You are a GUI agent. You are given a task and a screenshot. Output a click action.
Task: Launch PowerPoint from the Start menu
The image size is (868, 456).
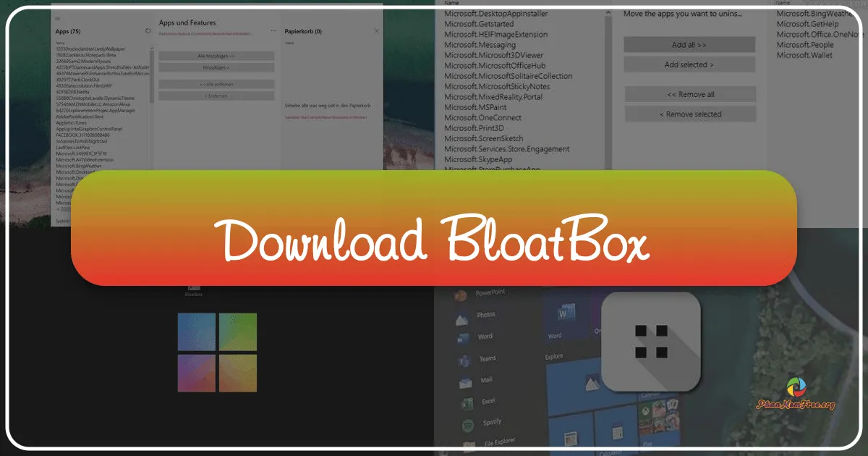[460, 294]
